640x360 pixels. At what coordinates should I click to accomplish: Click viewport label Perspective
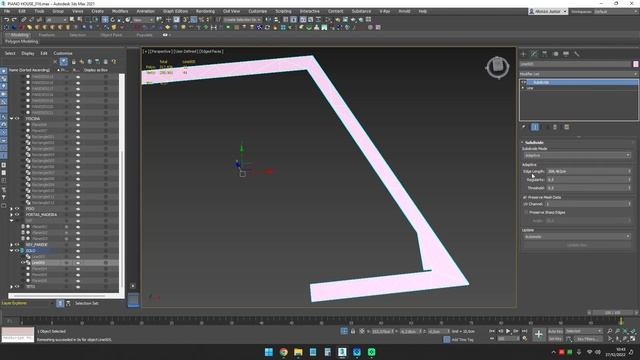click(160, 51)
